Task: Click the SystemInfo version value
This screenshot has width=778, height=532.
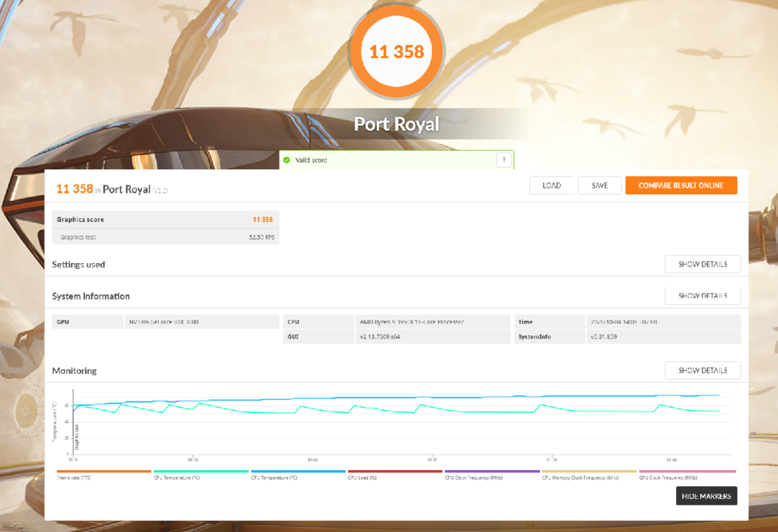Action: click(604, 337)
